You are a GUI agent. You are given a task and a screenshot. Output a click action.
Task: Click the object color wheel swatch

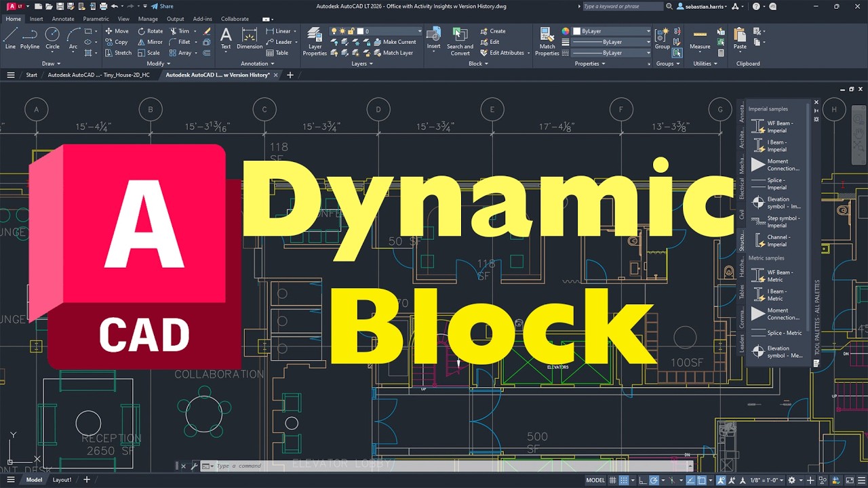click(x=566, y=31)
